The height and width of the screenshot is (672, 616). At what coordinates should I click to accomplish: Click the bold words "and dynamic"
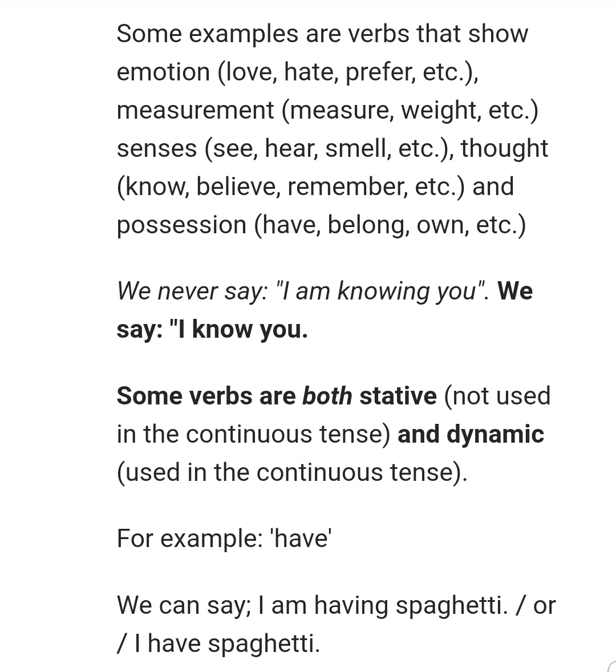point(471,434)
